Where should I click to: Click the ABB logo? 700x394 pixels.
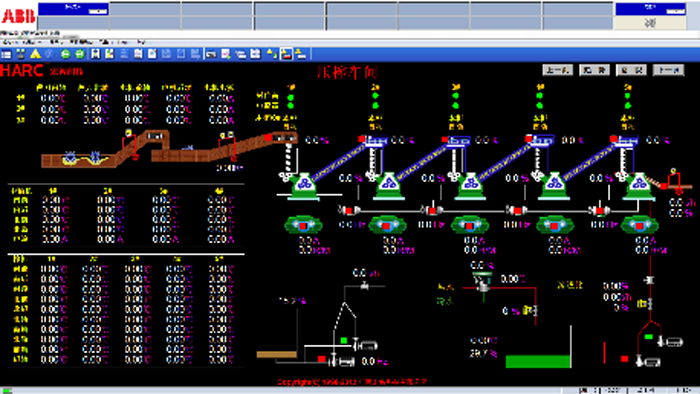[x=18, y=16]
